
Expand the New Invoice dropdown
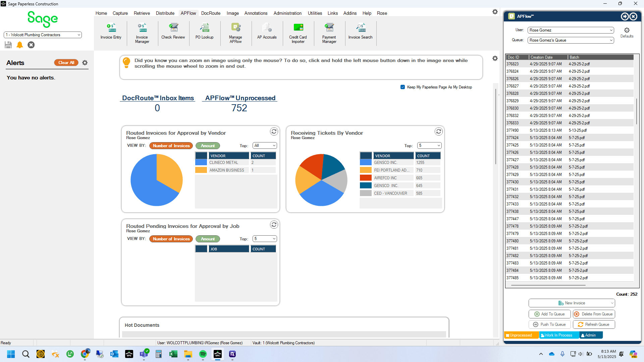coord(612,303)
